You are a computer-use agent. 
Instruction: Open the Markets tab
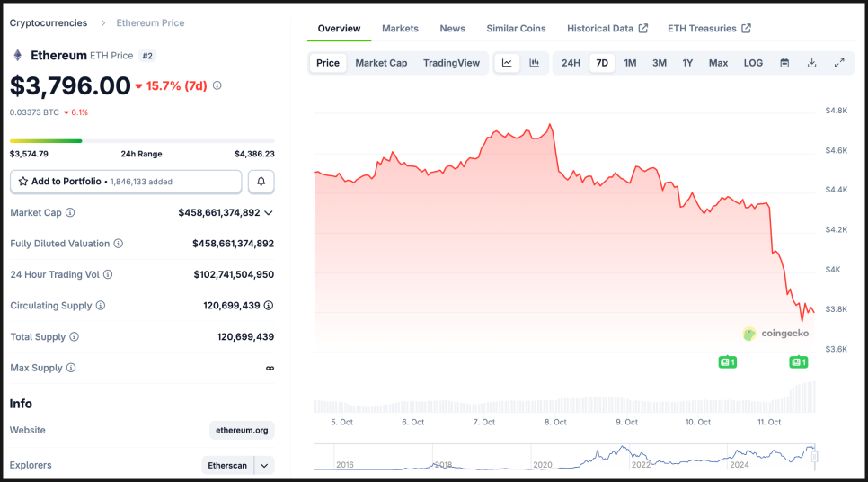click(x=400, y=29)
